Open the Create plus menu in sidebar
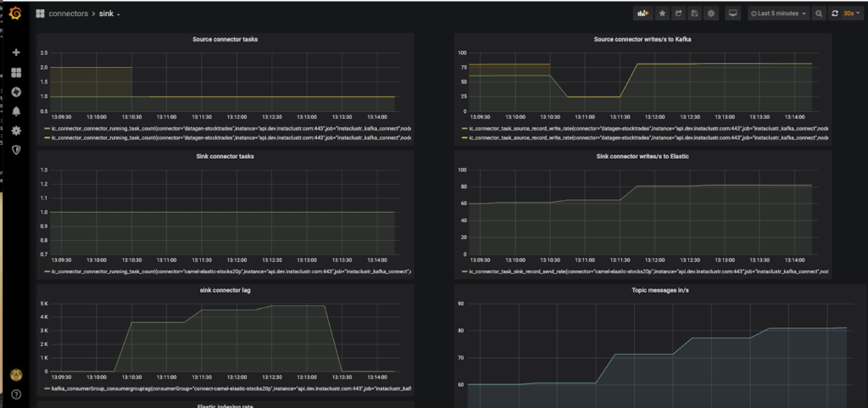Screen dimensions: 868x408 pyautogui.click(x=15, y=53)
